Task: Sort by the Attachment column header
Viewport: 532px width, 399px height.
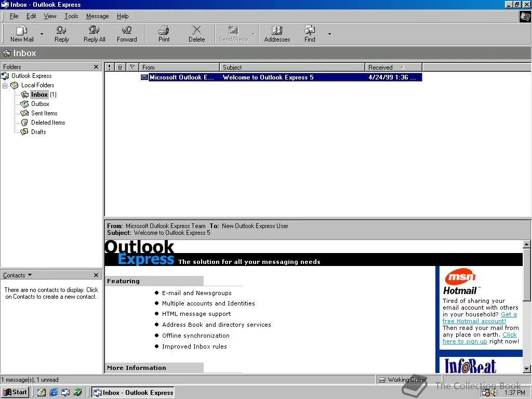Action: pyautogui.click(x=120, y=67)
